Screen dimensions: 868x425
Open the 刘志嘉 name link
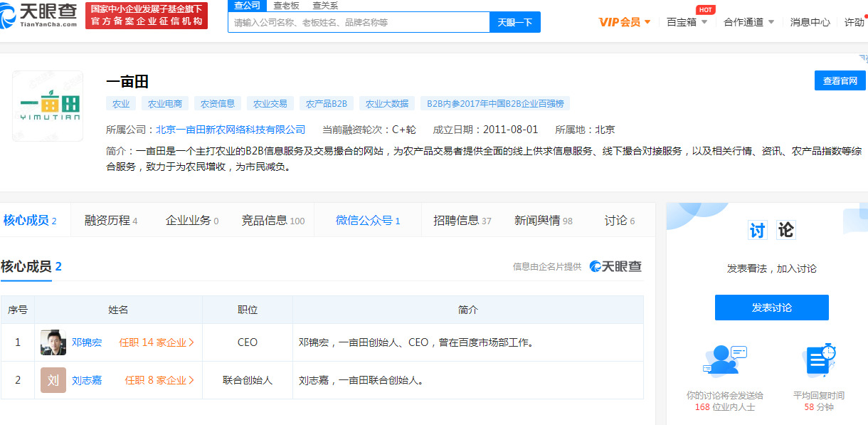pyautogui.click(x=87, y=380)
